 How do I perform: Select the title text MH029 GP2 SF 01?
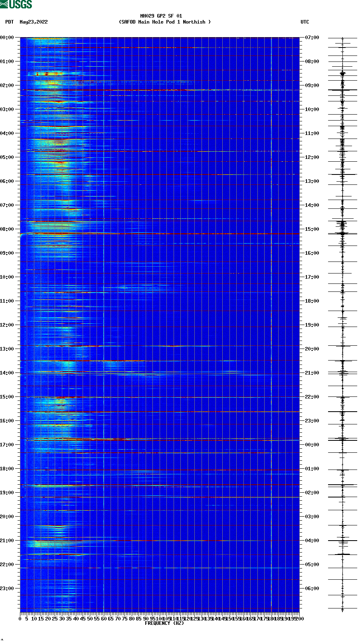tap(161, 16)
